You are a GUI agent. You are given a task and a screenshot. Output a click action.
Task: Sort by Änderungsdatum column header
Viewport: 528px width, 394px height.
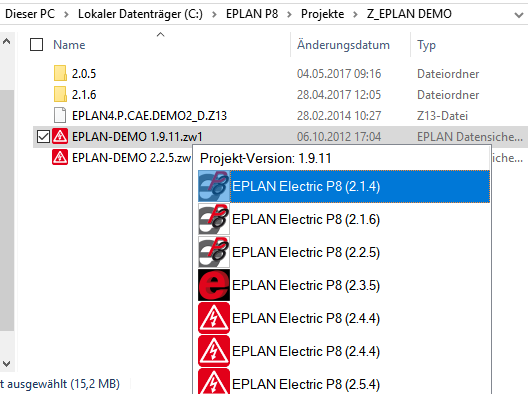pyautogui.click(x=343, y=45)
